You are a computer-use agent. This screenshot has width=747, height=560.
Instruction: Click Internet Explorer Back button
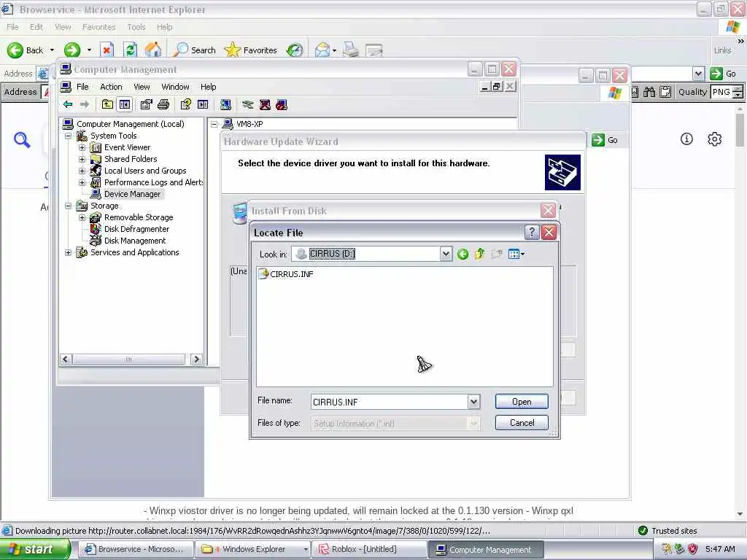click(x=26, y=50)
